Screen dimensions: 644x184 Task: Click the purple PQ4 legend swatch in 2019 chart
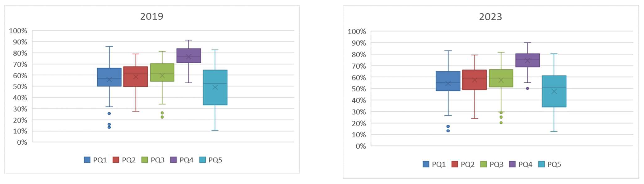173,160
